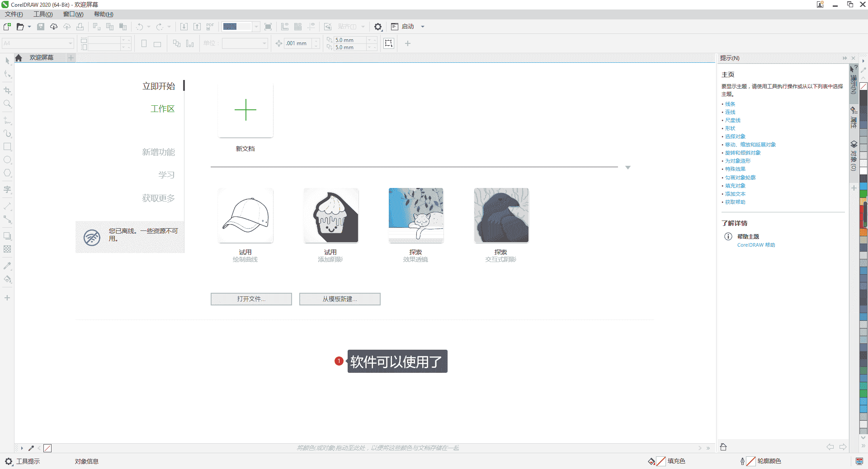Open the A4 page size dropdown
868x469 pixels.
tap(71, 43)
